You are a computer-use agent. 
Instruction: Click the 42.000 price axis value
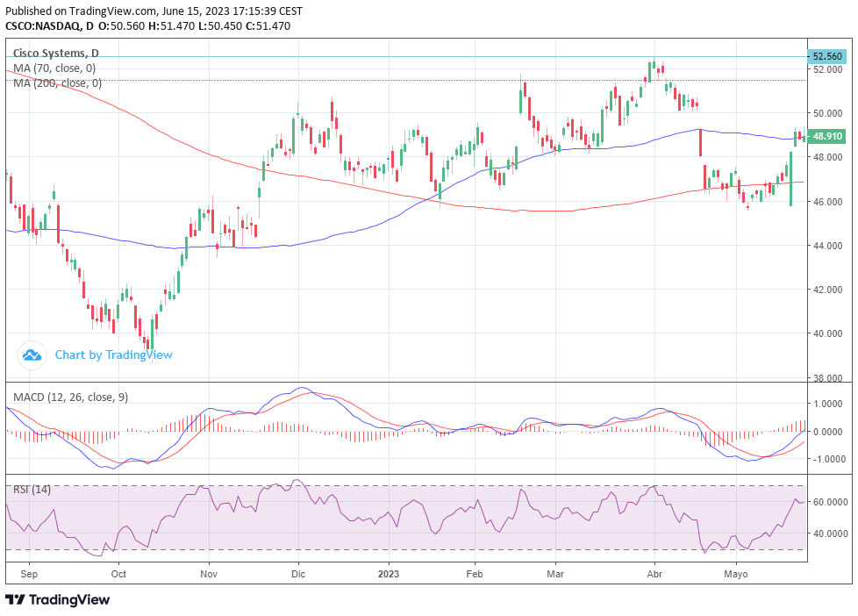(x=828, y=289)
